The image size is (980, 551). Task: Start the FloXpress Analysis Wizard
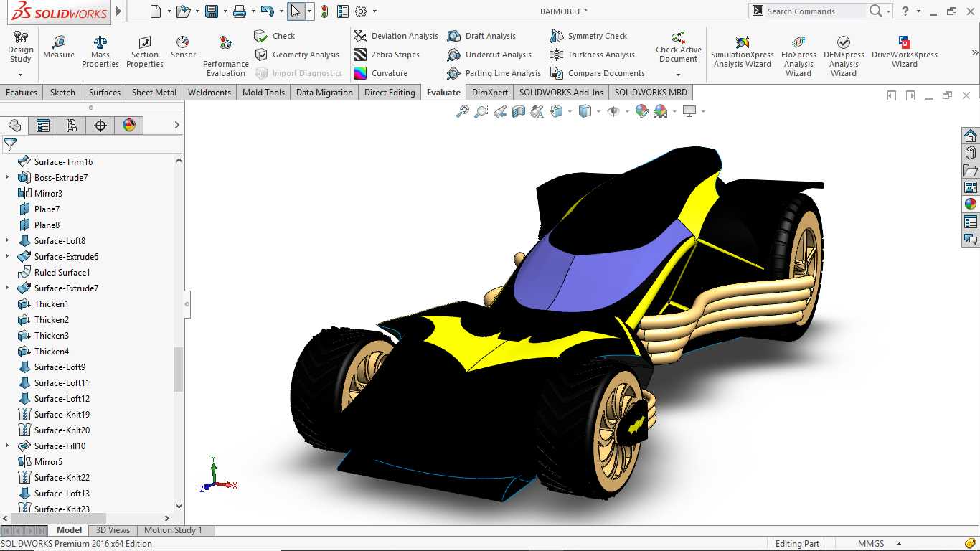[798, 57]
